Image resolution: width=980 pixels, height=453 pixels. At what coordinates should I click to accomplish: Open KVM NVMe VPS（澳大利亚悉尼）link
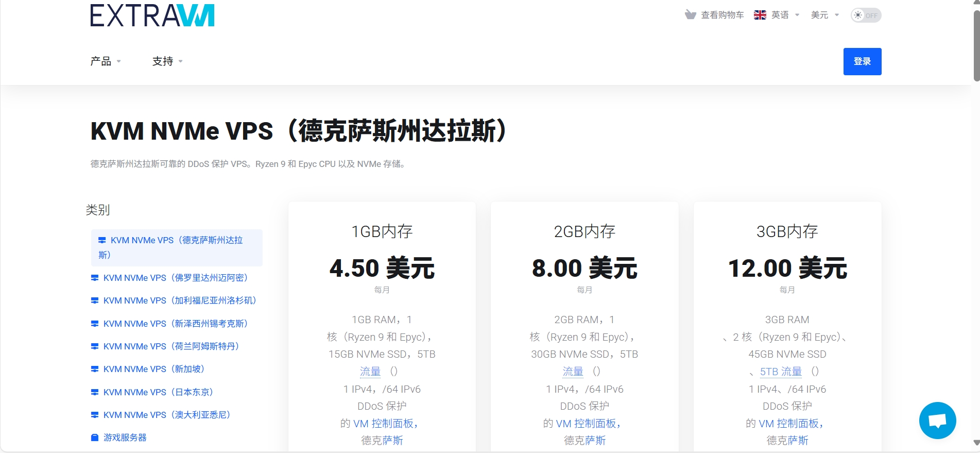[x=167, y=415]
